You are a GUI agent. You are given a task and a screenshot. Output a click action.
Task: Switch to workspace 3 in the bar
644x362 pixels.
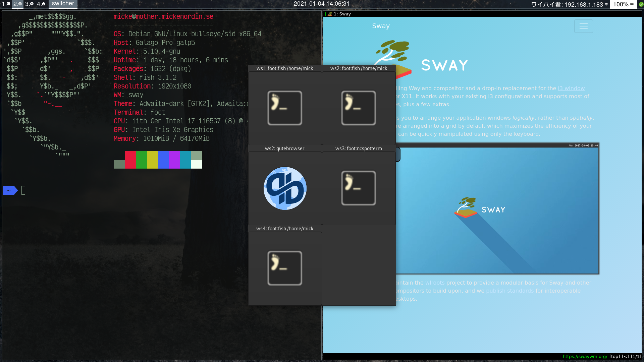29,4
